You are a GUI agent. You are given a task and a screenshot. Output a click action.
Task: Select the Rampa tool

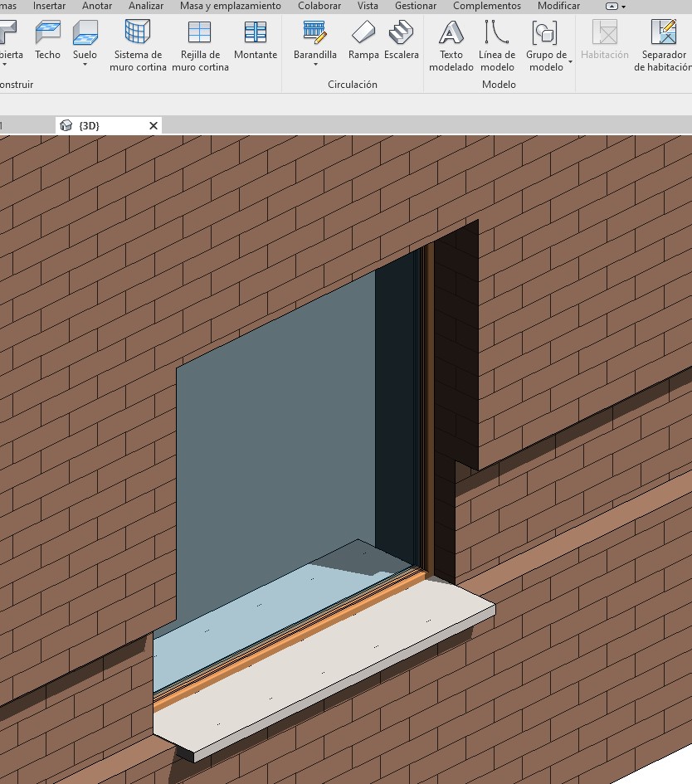point(363,40)
